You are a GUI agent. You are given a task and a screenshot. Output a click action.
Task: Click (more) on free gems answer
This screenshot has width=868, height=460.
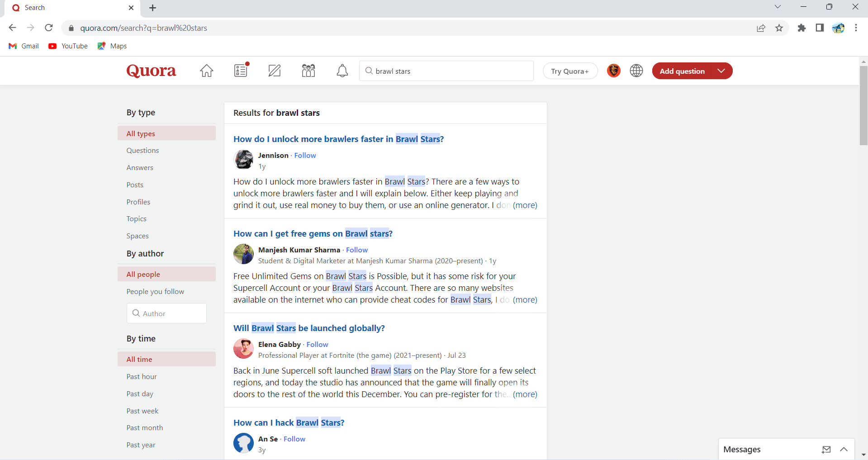click(x=525, y=300)
